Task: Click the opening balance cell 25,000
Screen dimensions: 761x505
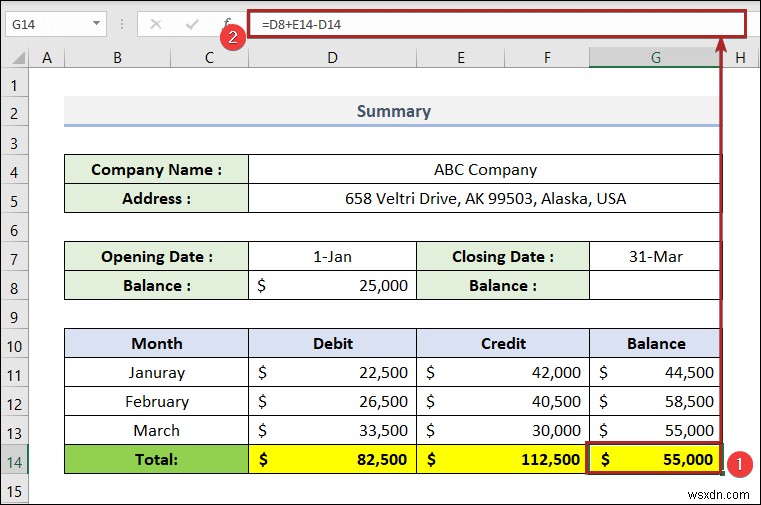Action: [332, 285]
